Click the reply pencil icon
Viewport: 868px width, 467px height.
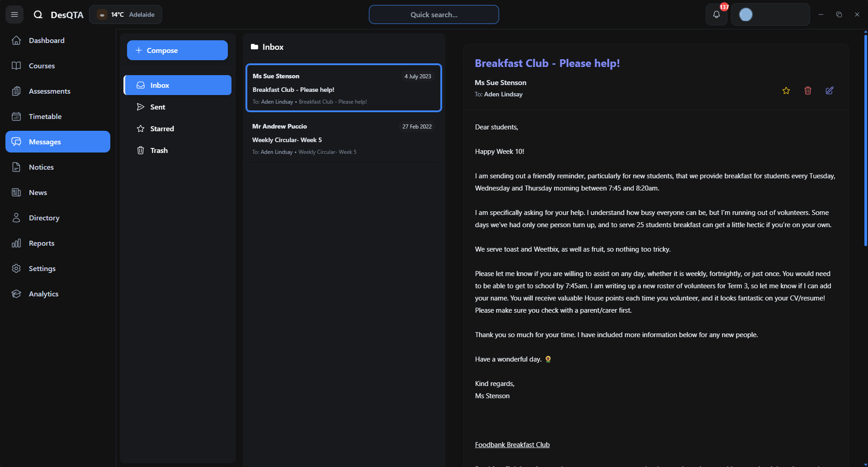(x=830, y=91)
